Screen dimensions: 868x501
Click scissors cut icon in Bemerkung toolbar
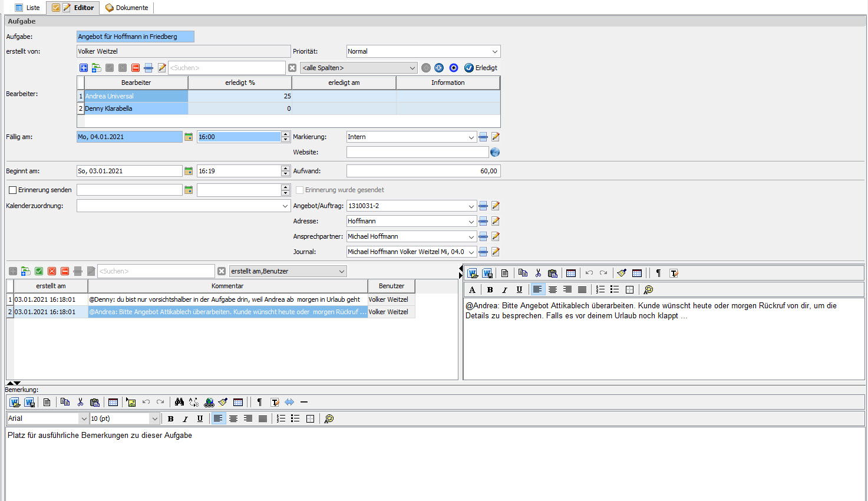pos(80,402)
